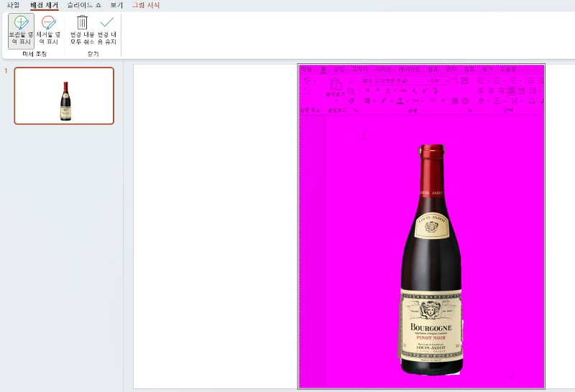Keep changes with the checkmark button
575x392 pixels.
[x=106, y=31]
